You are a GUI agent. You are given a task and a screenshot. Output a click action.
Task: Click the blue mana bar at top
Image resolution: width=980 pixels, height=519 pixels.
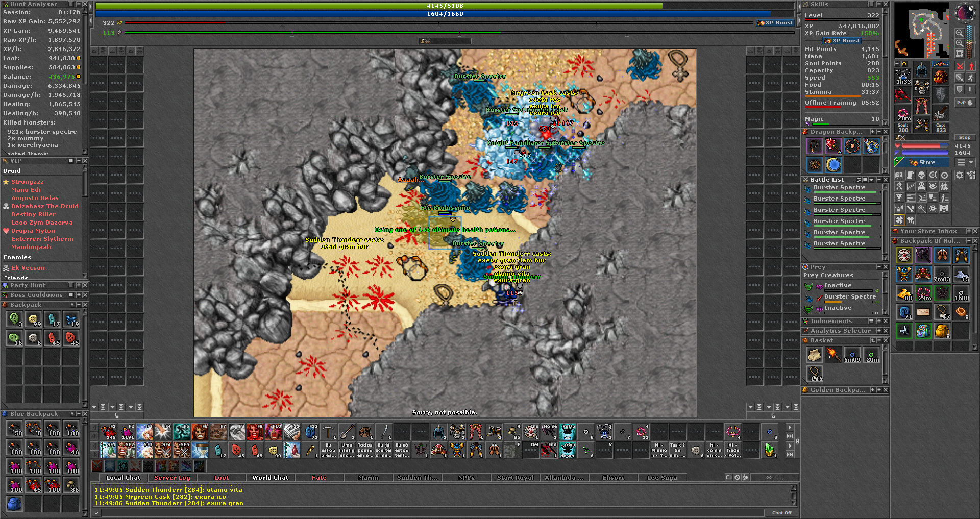point(445,14)
